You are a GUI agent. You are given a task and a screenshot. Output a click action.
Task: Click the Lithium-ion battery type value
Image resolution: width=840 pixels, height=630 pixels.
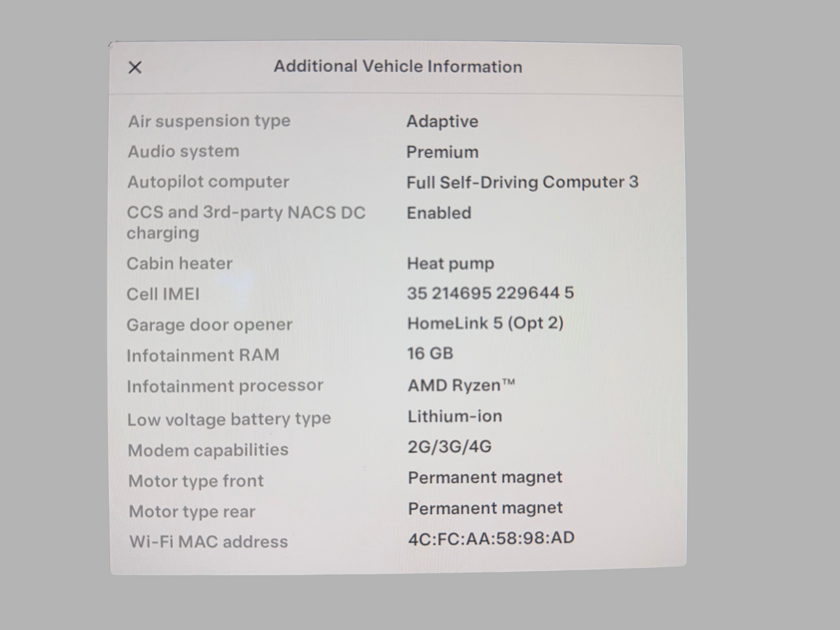[455, 417]
